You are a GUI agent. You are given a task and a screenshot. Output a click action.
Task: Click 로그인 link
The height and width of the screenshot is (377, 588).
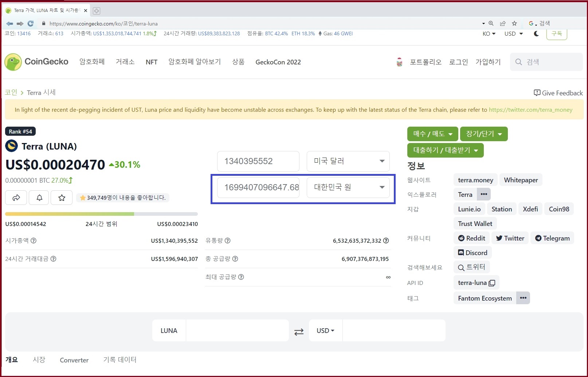pyautogui.click(x=458, y=62)
